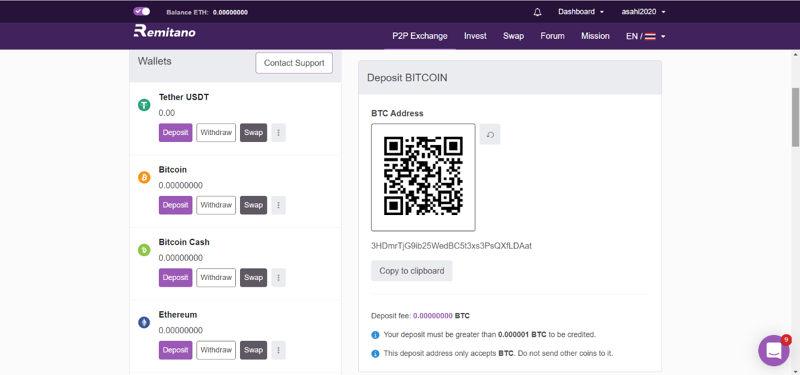Viewport: 800px width, 375px height.
Task: Swap Bitcoin Cash
Action: pyautogui.click(x=254, y=278)
